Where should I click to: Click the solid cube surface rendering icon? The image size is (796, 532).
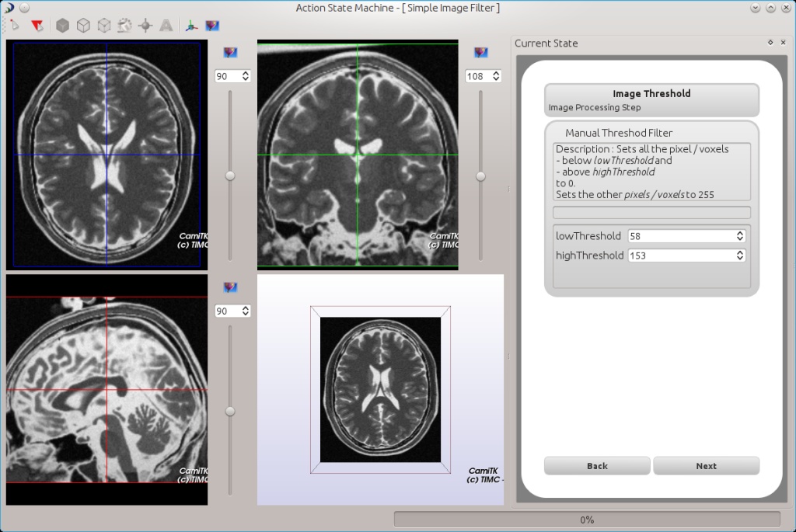pos(62,26)
